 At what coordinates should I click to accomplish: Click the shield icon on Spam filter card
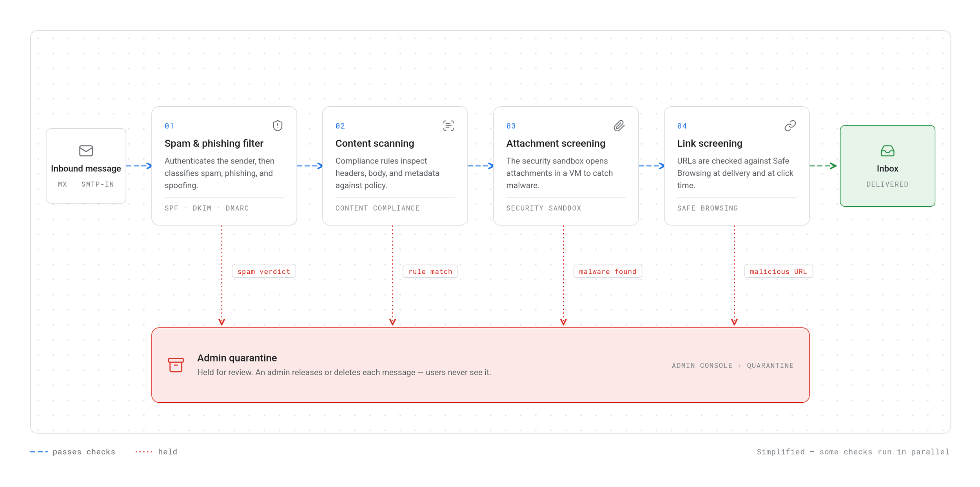278,126
